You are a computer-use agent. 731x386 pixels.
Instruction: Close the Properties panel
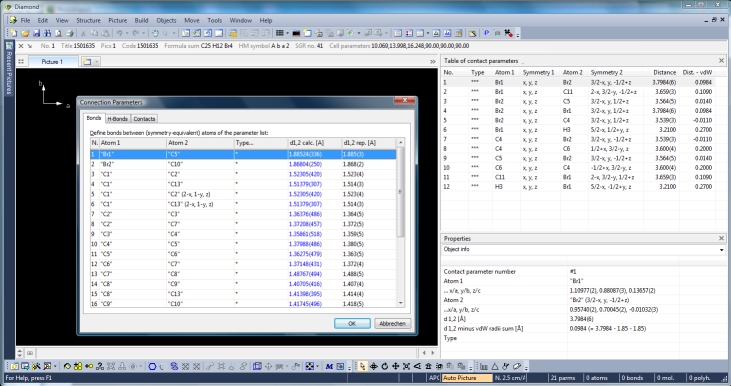coord(721,238)
